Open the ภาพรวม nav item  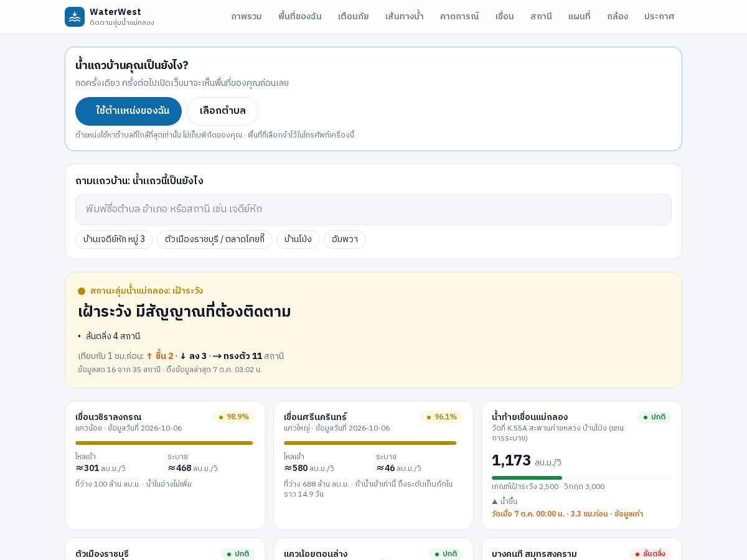[247, 17]
